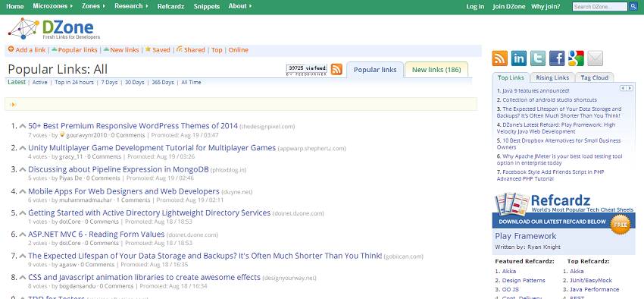
Task: Open the email envelope icon
Action: [595, 58]
